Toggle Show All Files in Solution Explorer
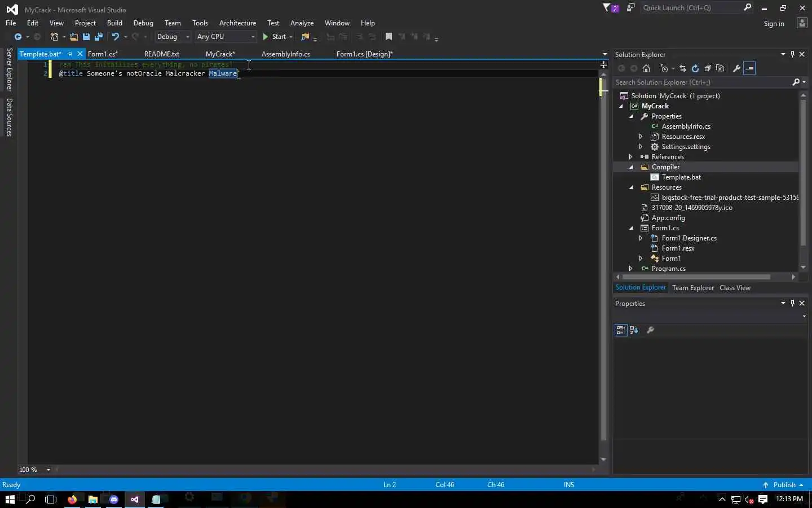 point(720,68)
